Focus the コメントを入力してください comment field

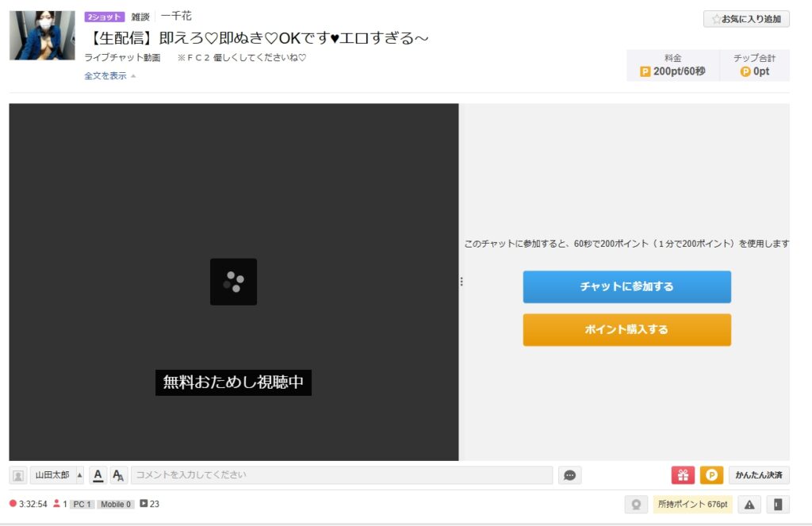click(x=342, y=475)
